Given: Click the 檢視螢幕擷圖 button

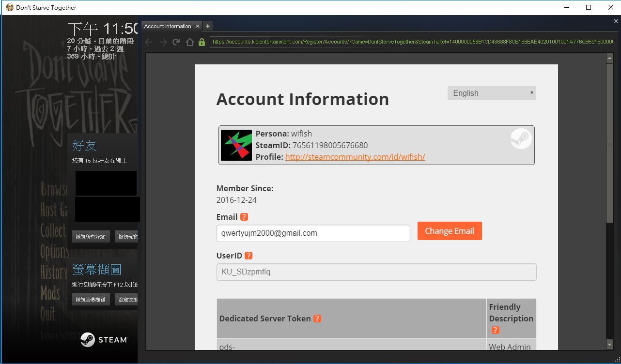Looking at the screenshot, I should point(91,300).
